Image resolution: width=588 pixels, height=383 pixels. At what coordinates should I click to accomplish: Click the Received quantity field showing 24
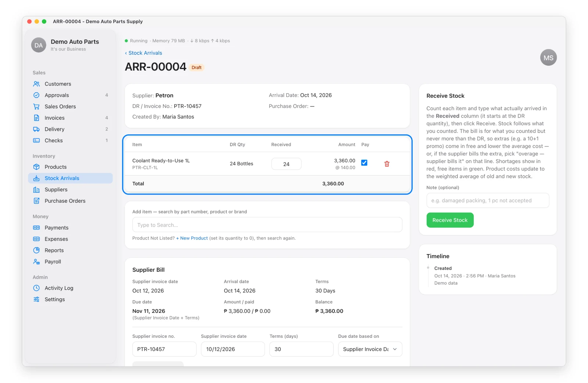(x=286, y=164)
